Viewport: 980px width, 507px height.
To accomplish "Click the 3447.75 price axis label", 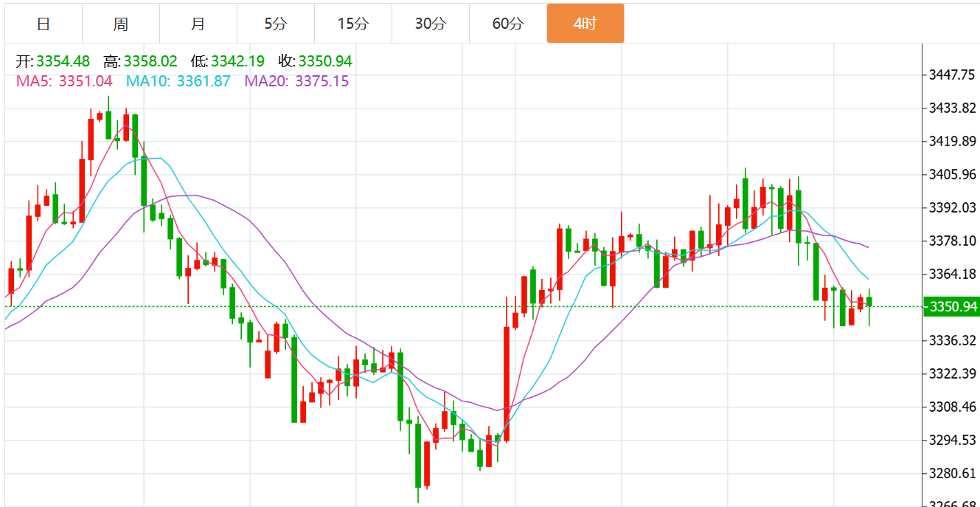I will (952, 75).
